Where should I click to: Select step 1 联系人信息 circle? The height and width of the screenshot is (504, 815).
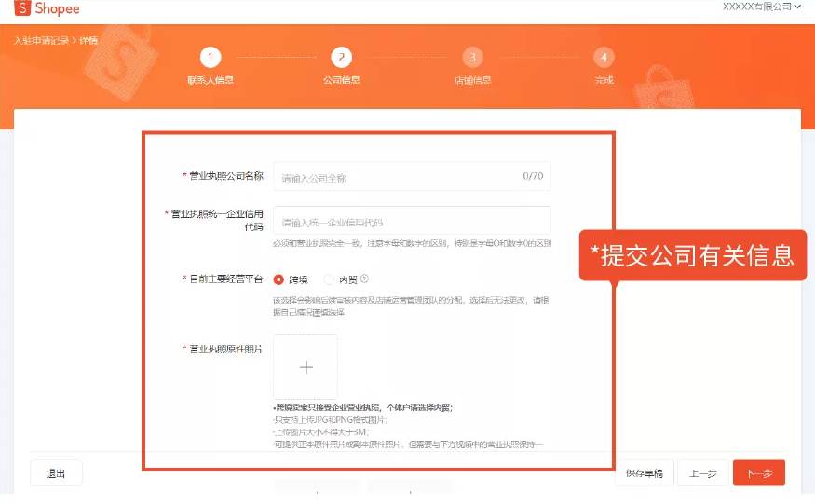pos(211,57)
